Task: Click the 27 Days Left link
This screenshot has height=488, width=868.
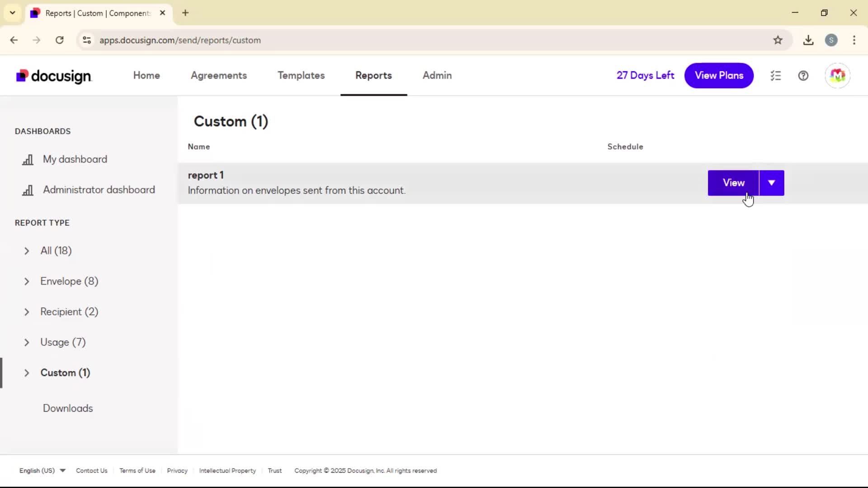Action: [645, 75]
